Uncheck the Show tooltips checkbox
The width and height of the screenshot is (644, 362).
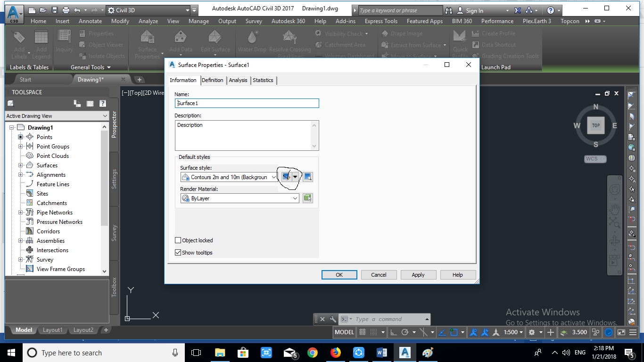[x=178, y=253]
